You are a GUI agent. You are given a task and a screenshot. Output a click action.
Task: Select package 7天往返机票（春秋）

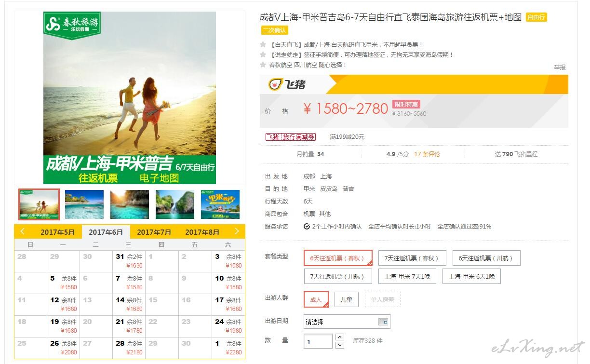point(412,258)
